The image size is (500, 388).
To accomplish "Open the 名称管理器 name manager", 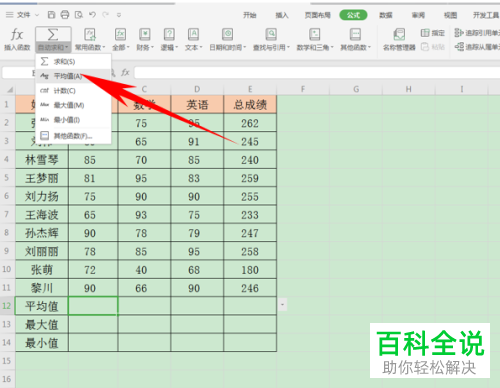I will click(399, 40).
